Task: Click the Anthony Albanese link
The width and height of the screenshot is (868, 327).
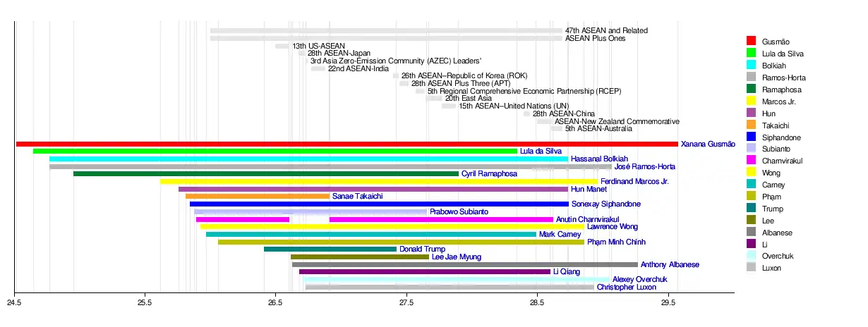Action: click(670, 264)
